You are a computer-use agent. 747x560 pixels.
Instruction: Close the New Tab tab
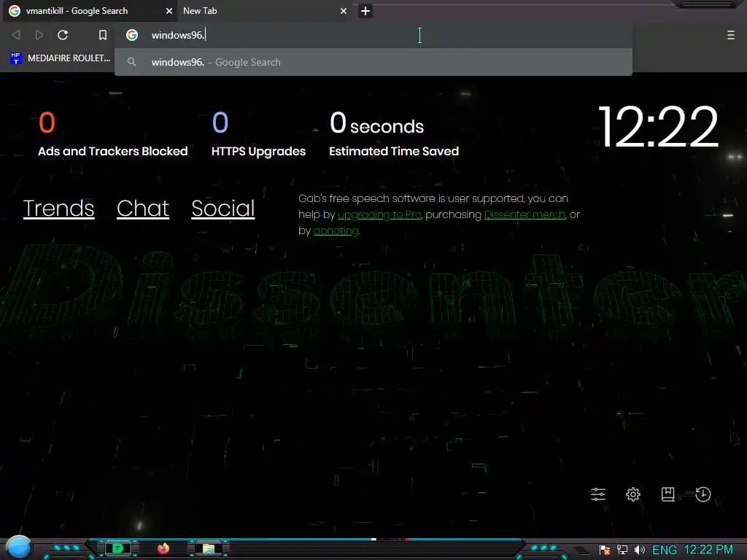(x=344, y=11)
